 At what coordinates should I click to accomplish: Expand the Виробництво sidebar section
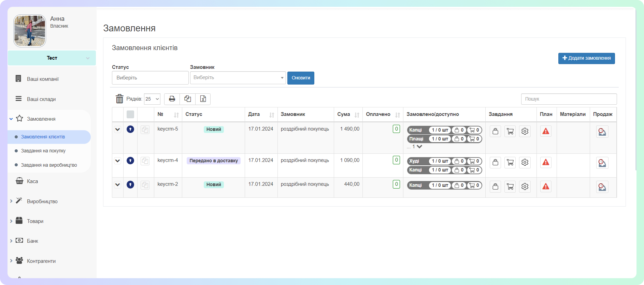(x=42, y=201)
